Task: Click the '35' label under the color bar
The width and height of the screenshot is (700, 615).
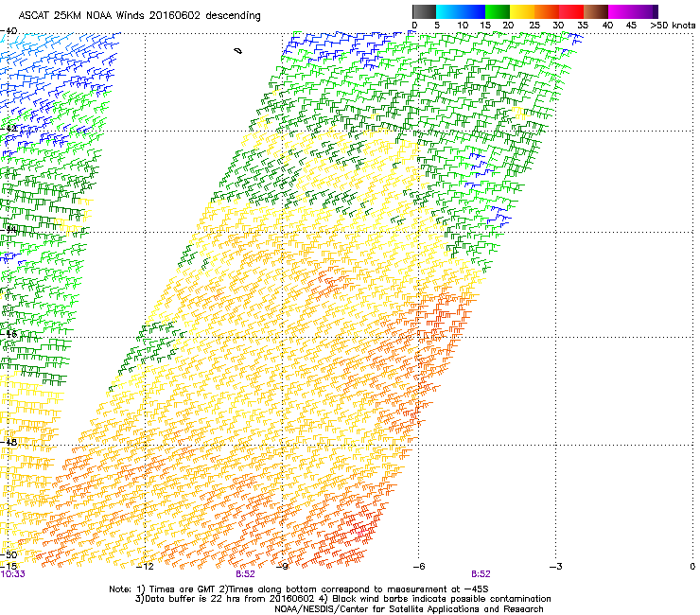Action: click(583, 25)
